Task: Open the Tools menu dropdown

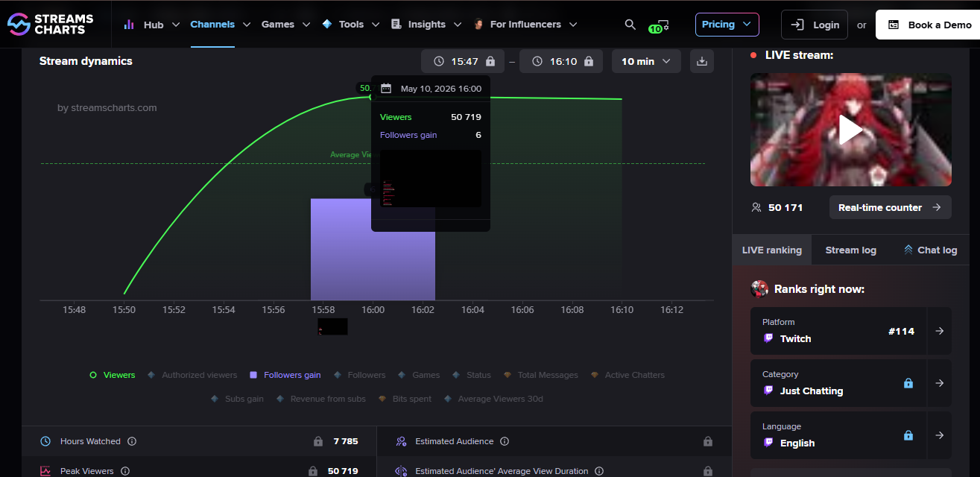Action: [350, 25]
